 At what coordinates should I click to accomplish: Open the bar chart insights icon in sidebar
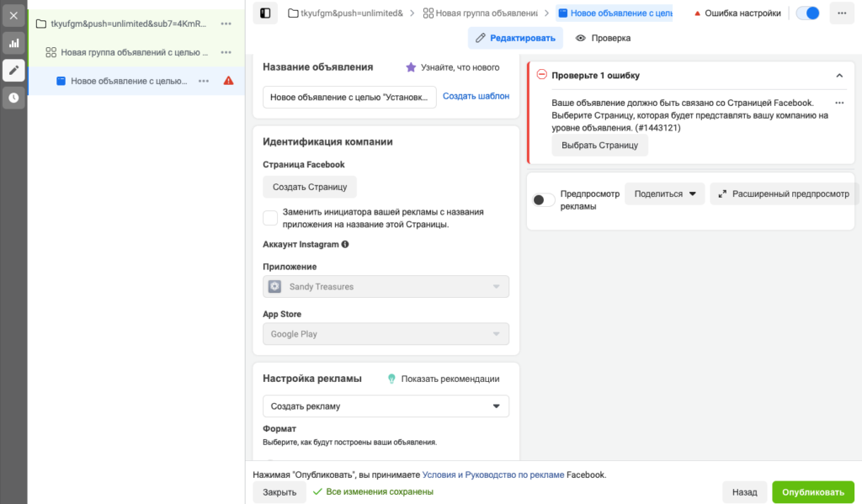[x=13, y=43]
